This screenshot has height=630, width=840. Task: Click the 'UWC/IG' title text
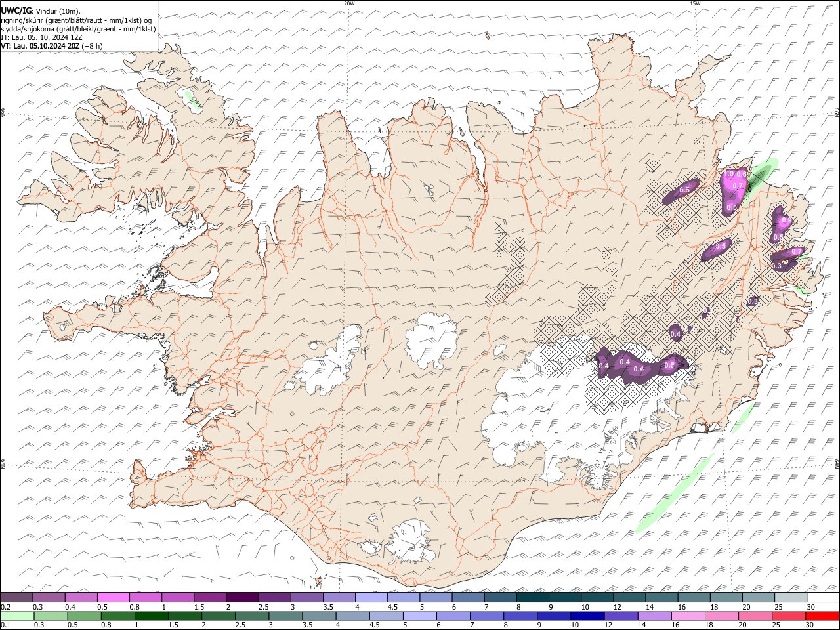16,11
